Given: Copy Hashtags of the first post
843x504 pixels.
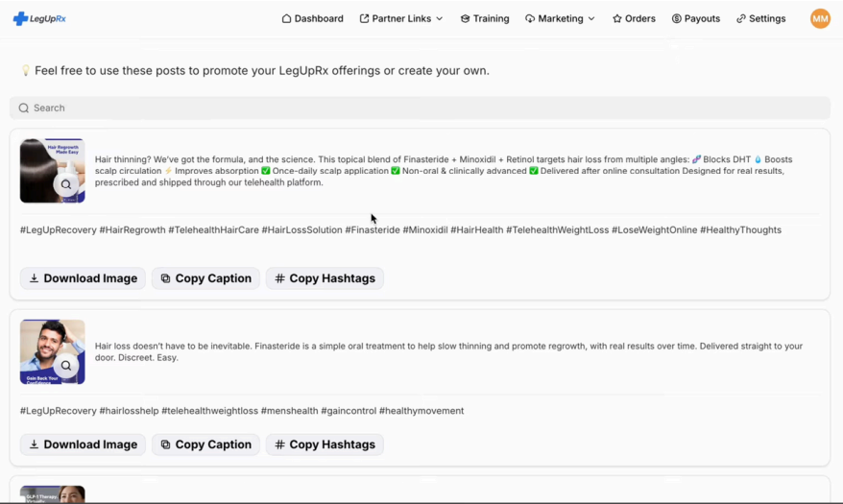Looking at the screenshot, I should click(x=325, y=278).
